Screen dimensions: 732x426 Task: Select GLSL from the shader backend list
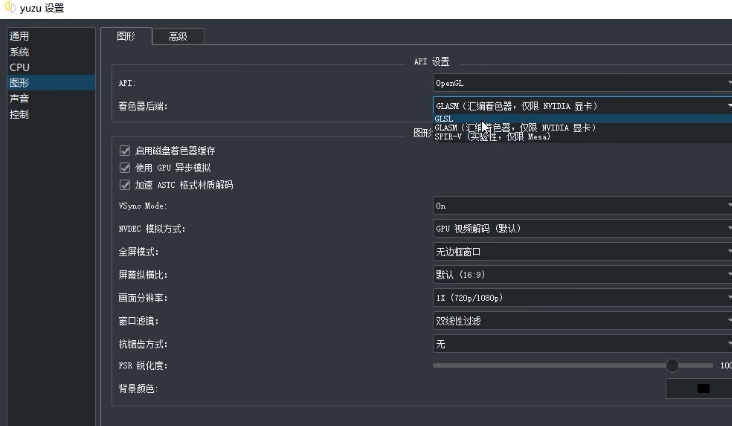pos(445,118)
